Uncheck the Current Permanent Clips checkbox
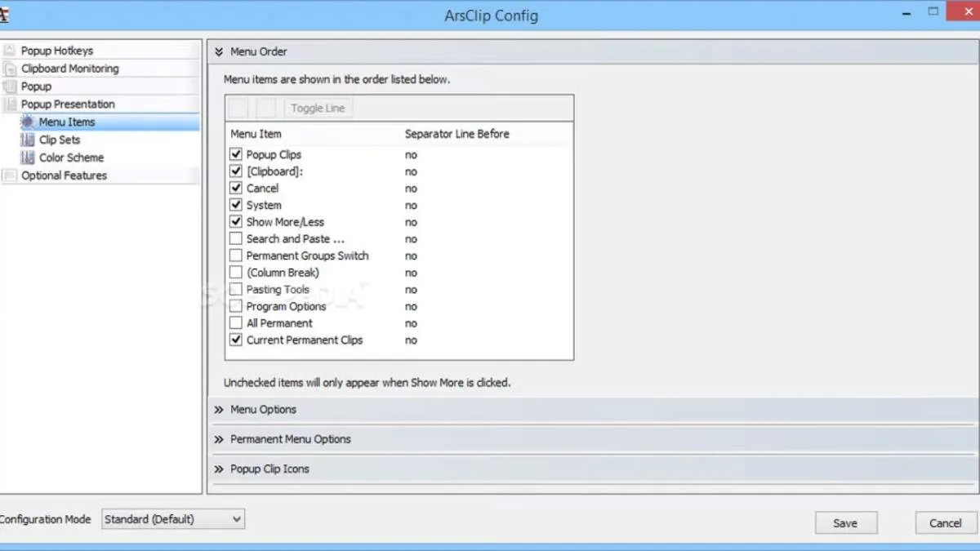 236,340
